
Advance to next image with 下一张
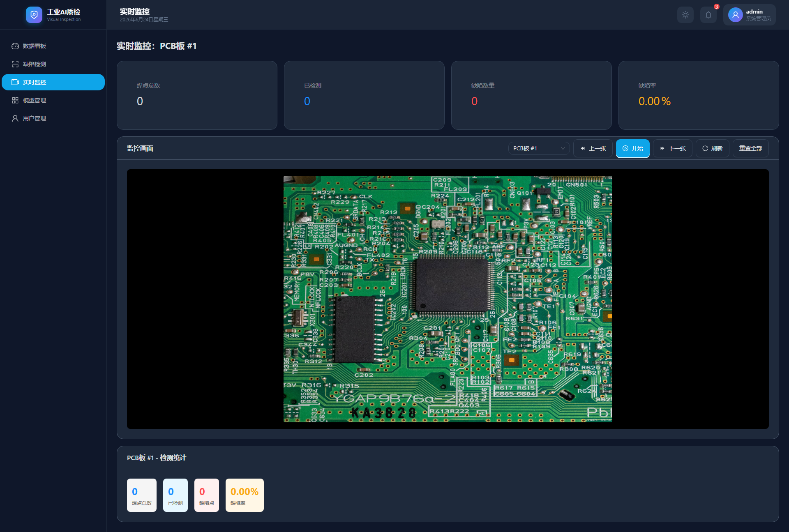673,148
